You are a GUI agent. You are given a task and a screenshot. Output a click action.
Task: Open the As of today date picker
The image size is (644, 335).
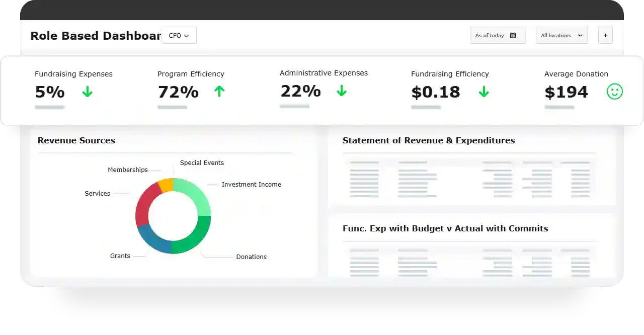tap(498, 36)
